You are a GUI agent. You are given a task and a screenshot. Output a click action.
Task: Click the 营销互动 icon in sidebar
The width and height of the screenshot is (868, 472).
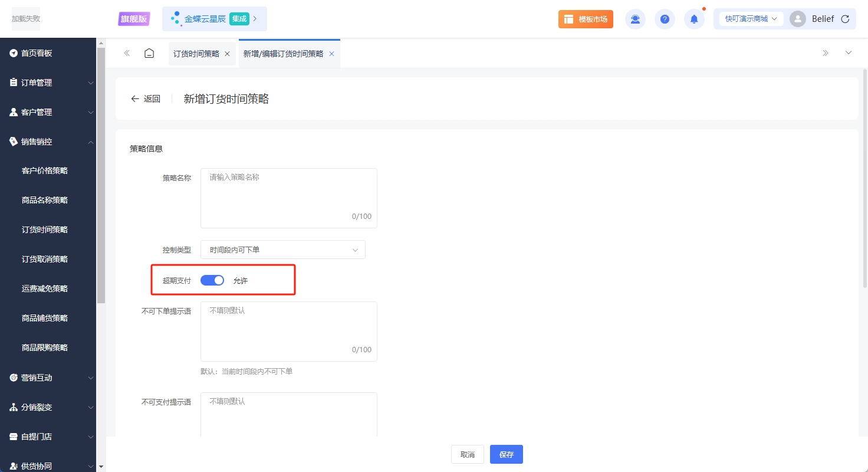[14, 378]
